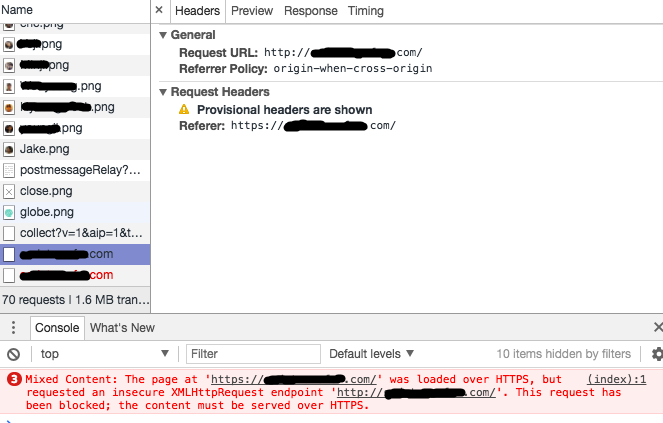Select the red failed .com request
663x423 pixels.
75,275
